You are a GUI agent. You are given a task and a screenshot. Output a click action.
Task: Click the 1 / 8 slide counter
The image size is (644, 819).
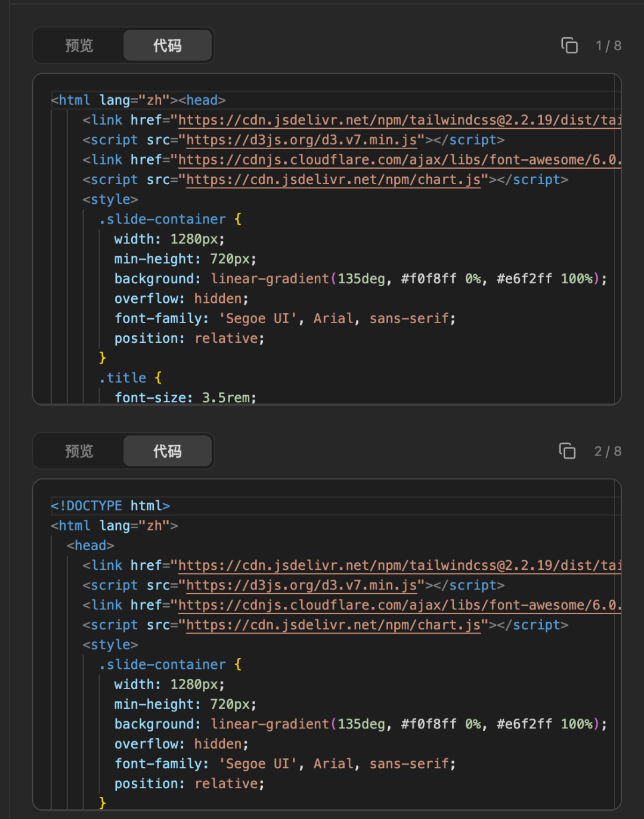(608, 46)
